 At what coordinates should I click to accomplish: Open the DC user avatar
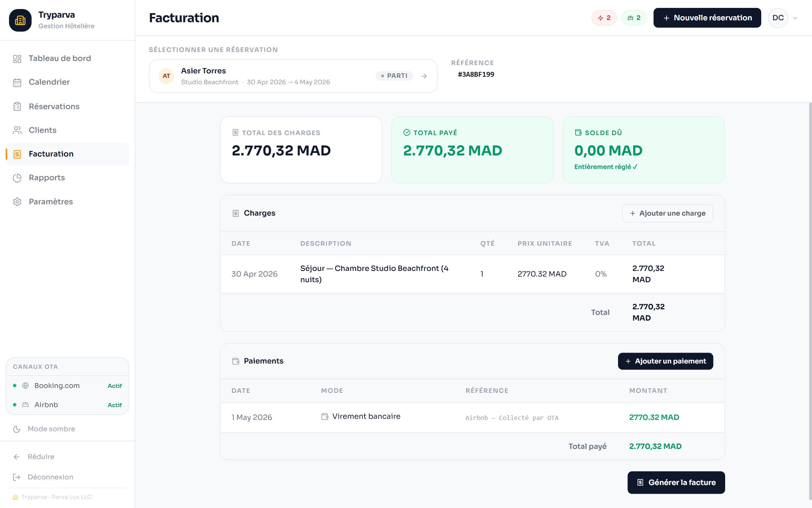[778, 18]
